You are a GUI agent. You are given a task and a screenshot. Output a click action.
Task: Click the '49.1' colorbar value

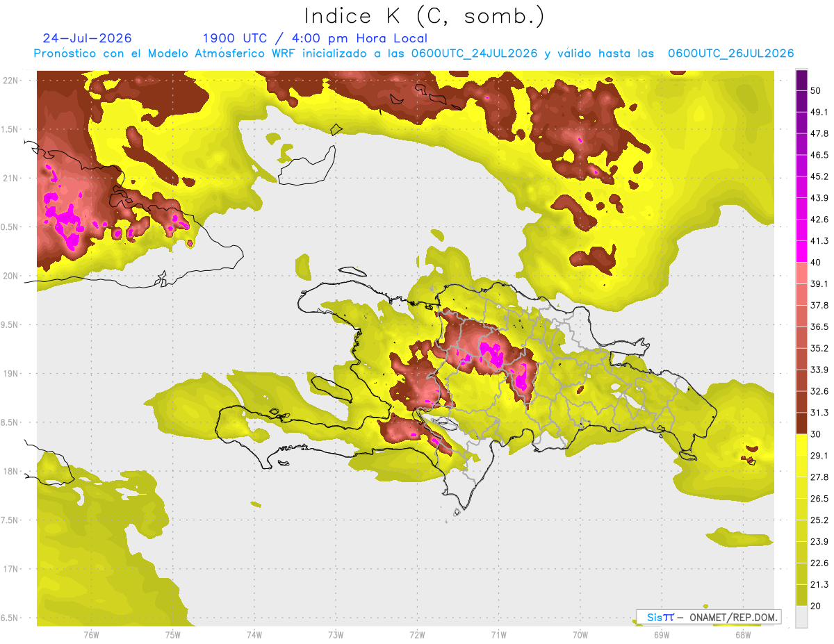click(x=819, y=112)
